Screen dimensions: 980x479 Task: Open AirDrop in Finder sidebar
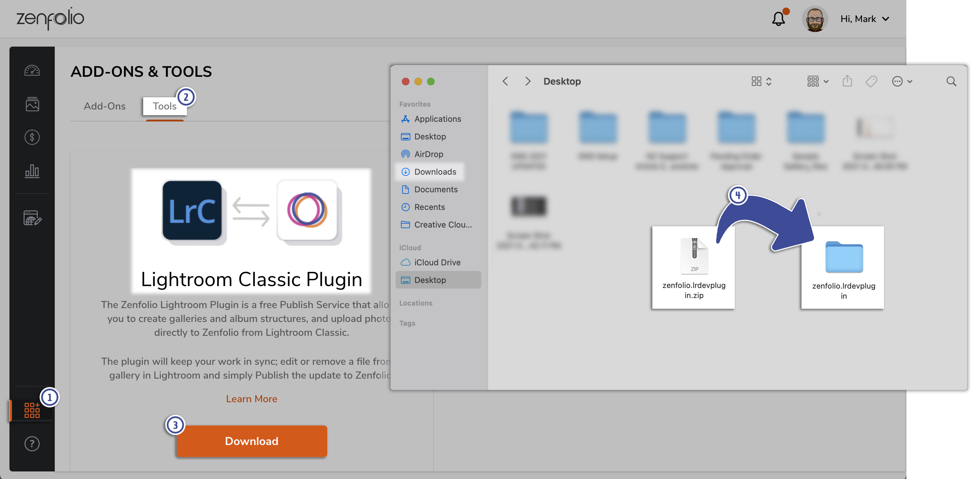pos(429,154)
